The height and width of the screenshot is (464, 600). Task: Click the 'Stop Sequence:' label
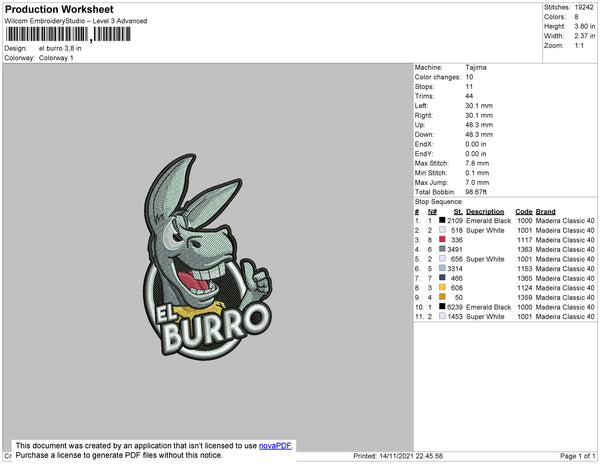point(439,202)
